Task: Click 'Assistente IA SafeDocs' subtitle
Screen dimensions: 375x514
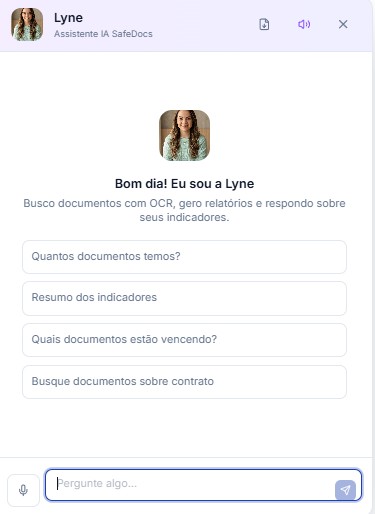Action: tap(103, 34)
